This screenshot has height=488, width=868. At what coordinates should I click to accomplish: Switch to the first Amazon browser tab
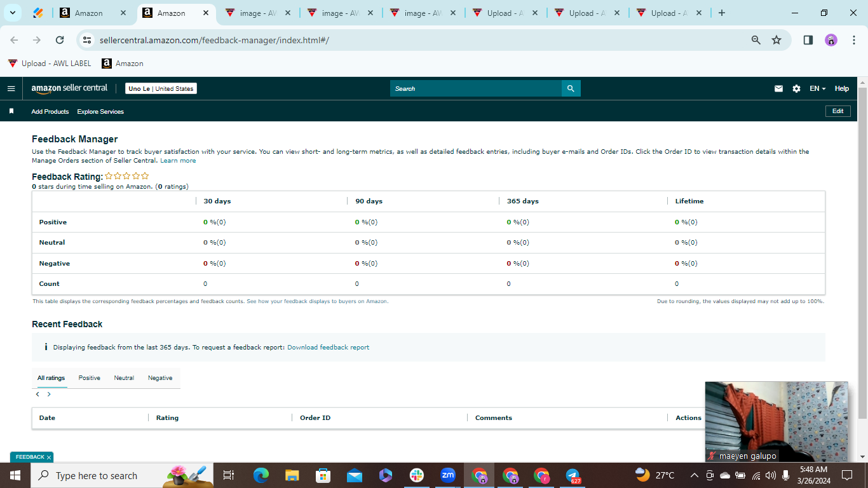click(x=93, y=13)
